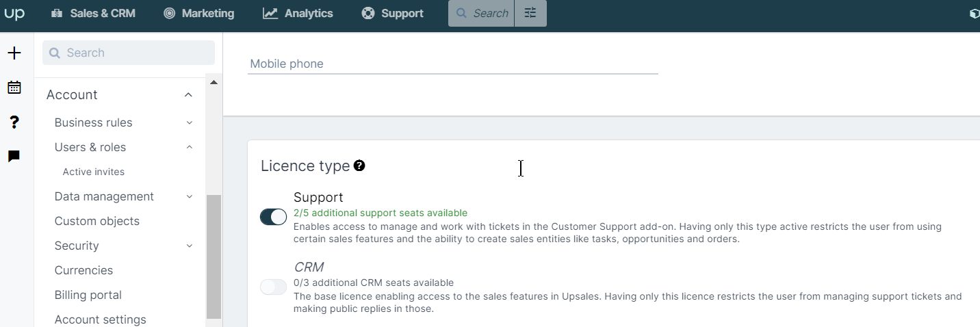
Task: Click the Analytics chart icon
Action: [270, 14]
